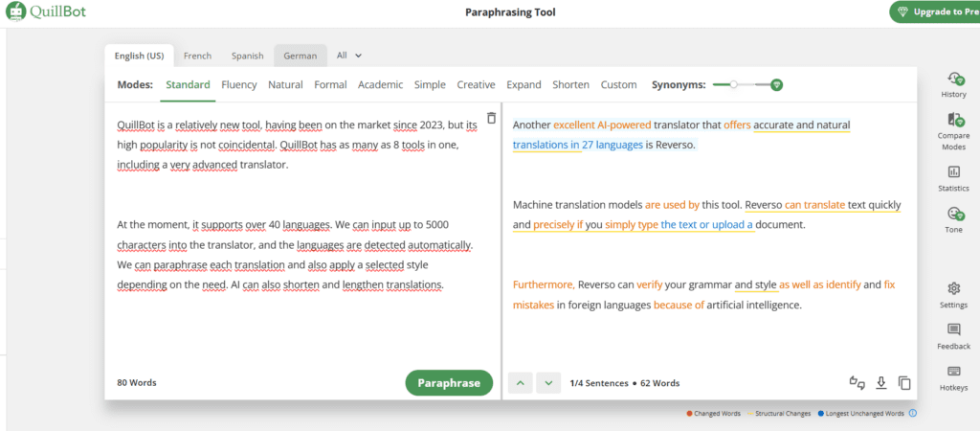
Task: Expand the All languages dropdown
Action: [x=348, y=56]
